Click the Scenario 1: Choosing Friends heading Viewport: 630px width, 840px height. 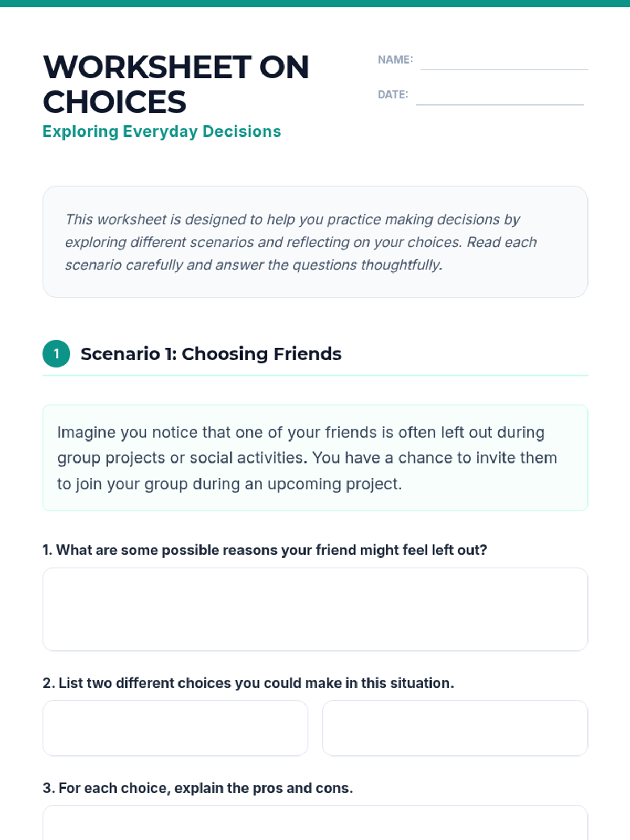(211, 354)
